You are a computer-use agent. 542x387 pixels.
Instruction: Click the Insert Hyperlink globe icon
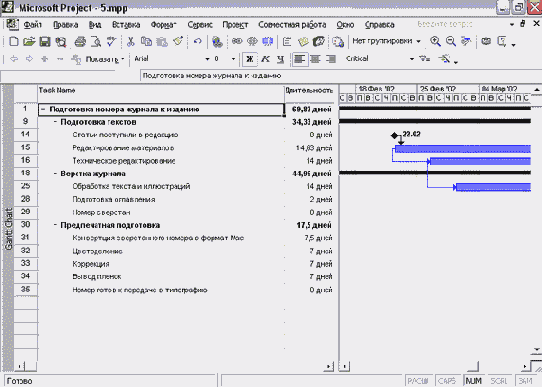click(217, 42)
